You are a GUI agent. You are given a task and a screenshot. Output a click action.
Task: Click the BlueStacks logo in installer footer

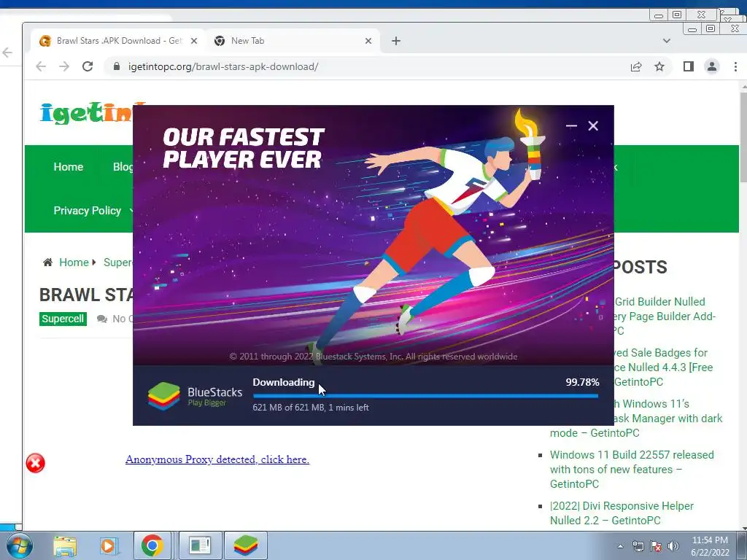[194, 396]
